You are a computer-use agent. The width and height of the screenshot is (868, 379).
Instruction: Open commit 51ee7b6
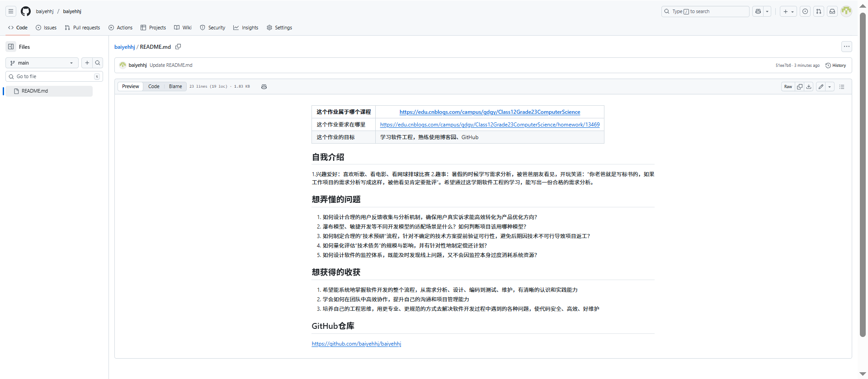coord(783,66)
